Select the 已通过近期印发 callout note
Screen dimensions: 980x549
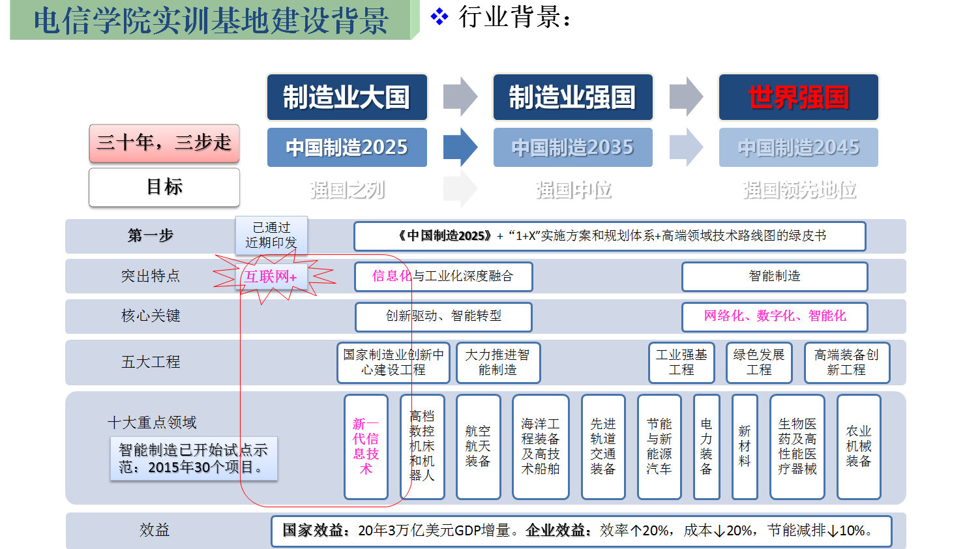point(271,235)
